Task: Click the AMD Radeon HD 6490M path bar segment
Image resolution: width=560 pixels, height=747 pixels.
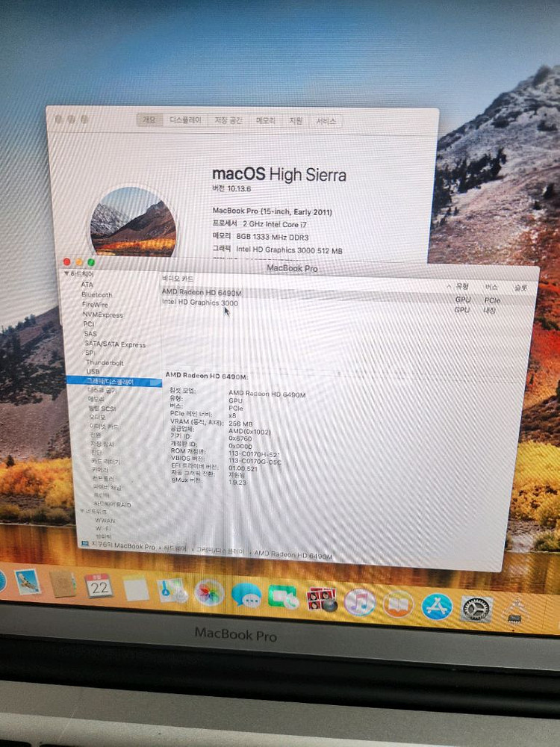Action: click(x=293, y=554)
